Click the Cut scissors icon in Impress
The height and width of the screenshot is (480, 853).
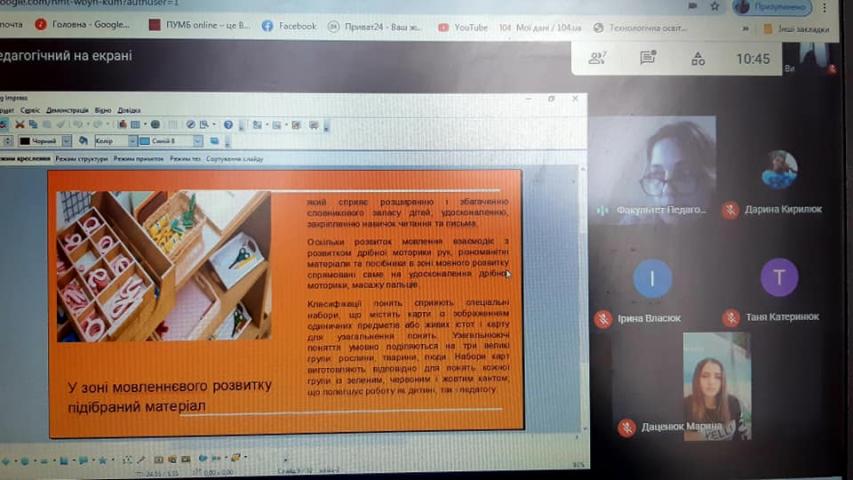click(20, 125)
